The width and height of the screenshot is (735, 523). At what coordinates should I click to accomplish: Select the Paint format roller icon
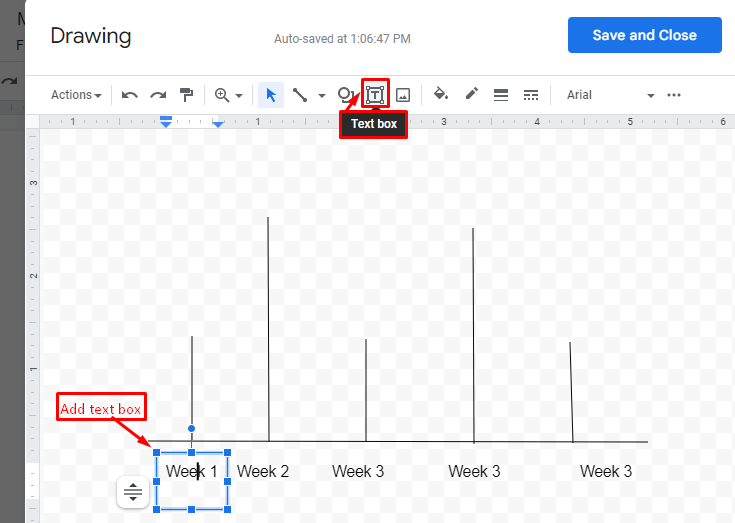[x=187, y=95]
